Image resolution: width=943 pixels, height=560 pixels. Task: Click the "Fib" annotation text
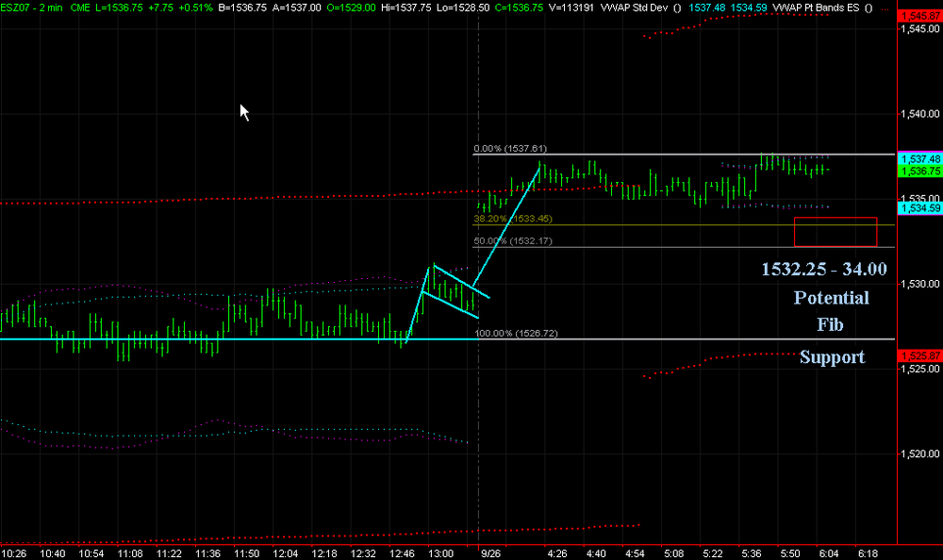(830, 325)
